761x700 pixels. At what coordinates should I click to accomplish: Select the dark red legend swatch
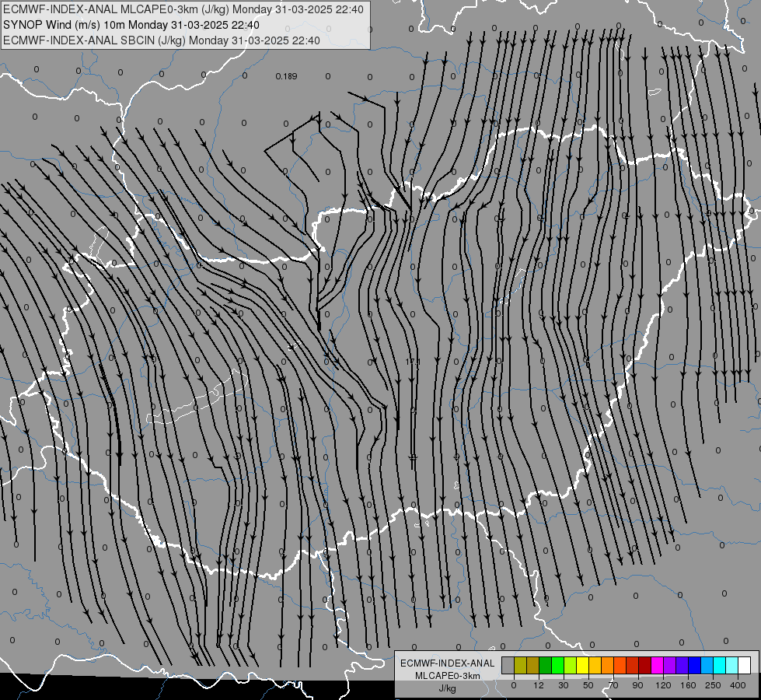pyautogui.click(x=644, y=665)
